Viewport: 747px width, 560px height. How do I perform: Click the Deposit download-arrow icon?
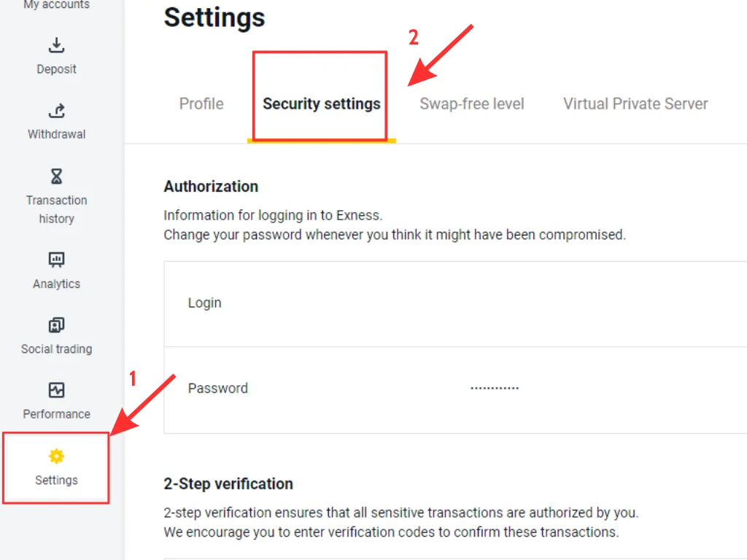[56, 45]
